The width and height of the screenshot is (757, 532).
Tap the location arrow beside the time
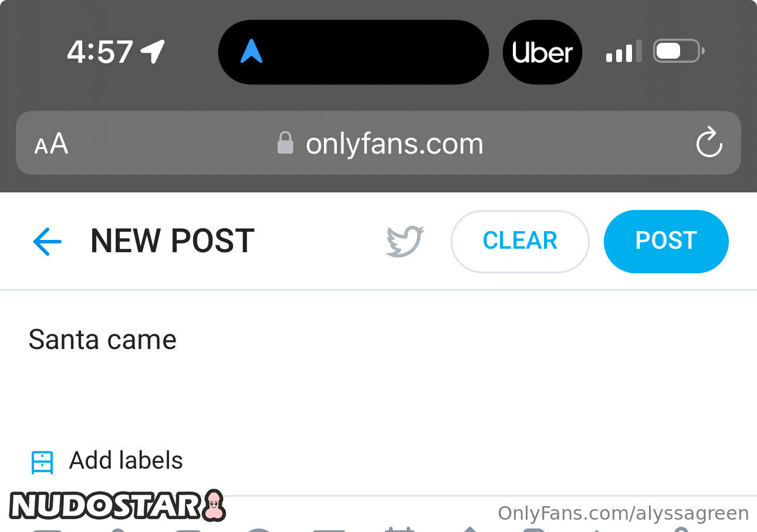pos(153,52)
